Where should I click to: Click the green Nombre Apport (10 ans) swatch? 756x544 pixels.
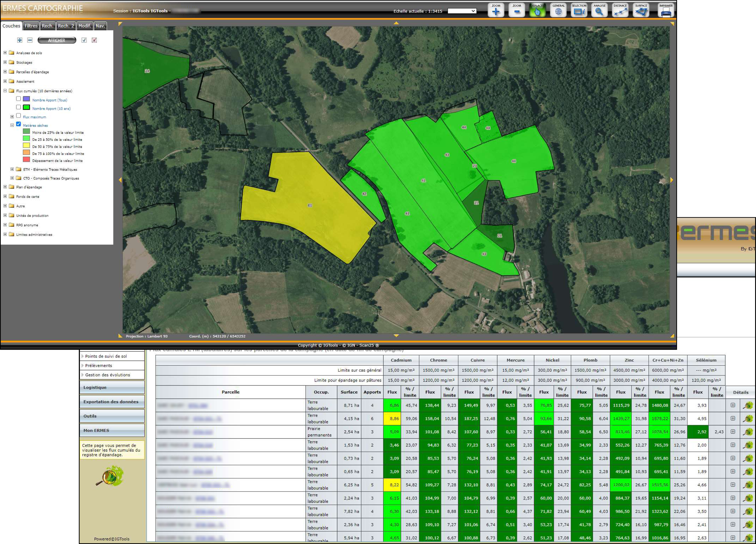[x=26, y=107]
